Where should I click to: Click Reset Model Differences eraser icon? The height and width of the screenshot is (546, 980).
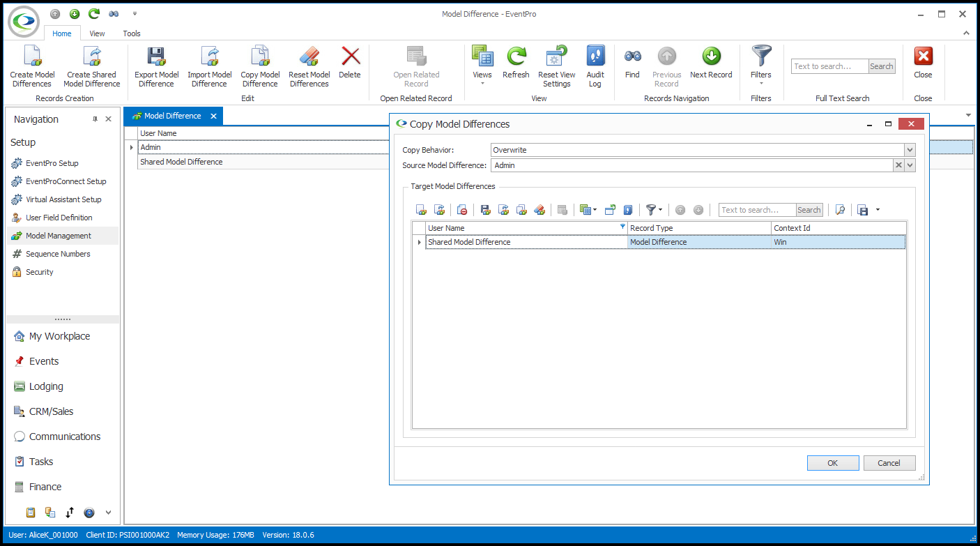click(x=309, y=57)
